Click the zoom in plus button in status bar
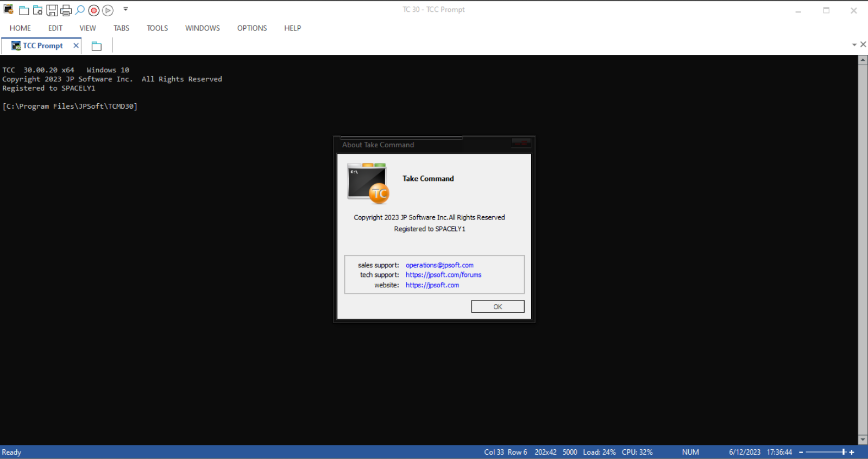 click(852, 452)
